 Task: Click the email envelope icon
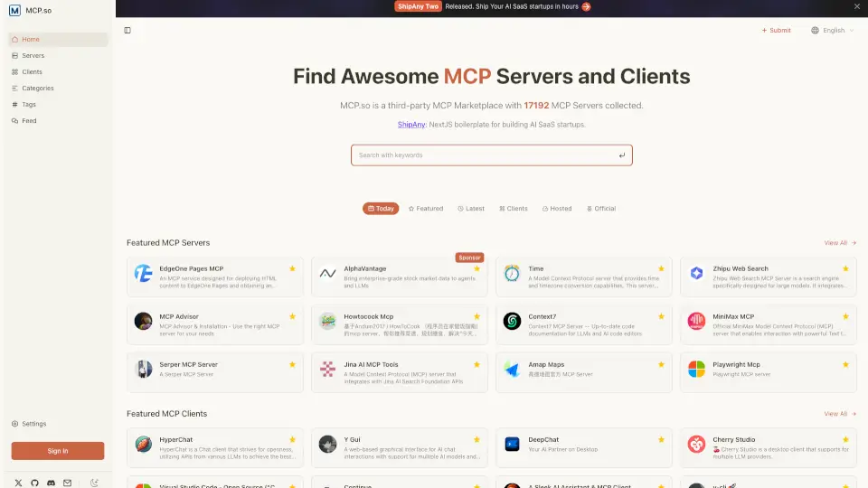[67, 483]
